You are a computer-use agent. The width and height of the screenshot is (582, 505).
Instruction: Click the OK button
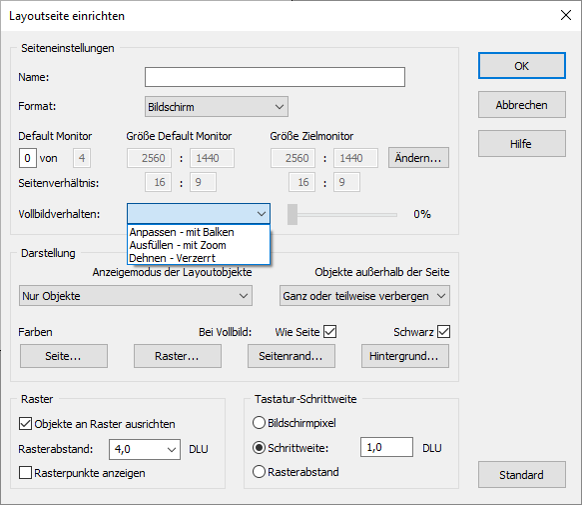click(x=521, y=66)
